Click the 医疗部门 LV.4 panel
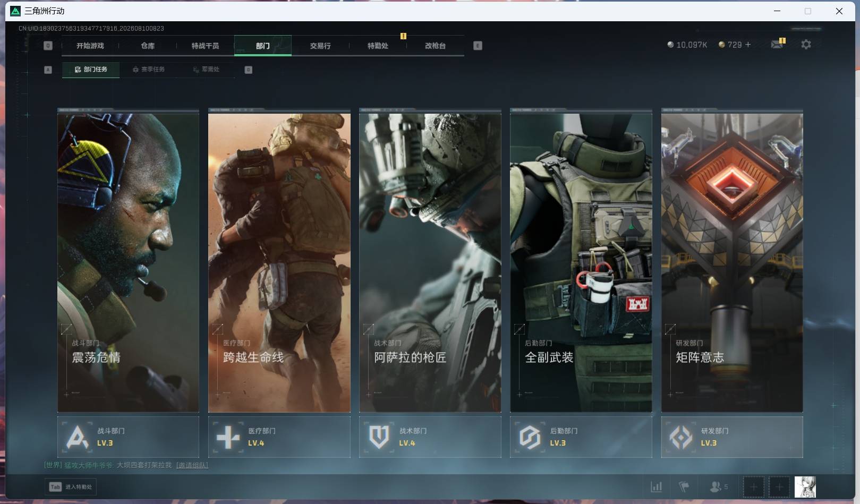860x504 pixels. (279, 437)
